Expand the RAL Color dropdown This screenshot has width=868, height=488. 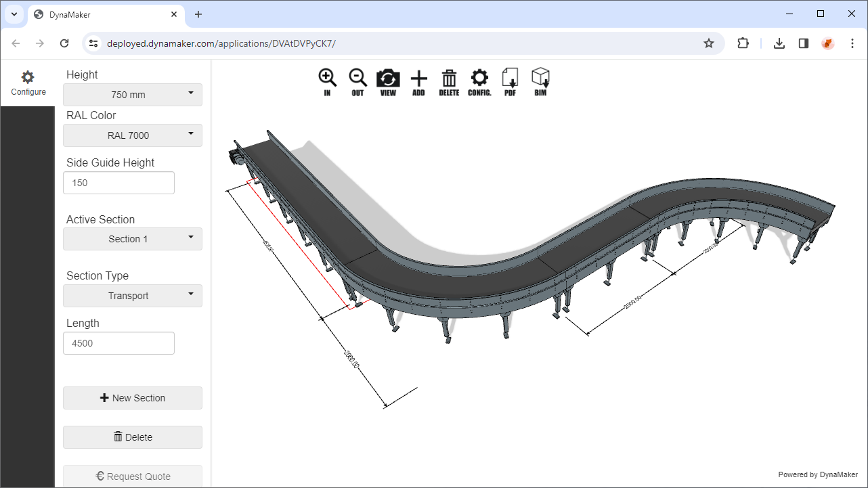pos(133,135)
